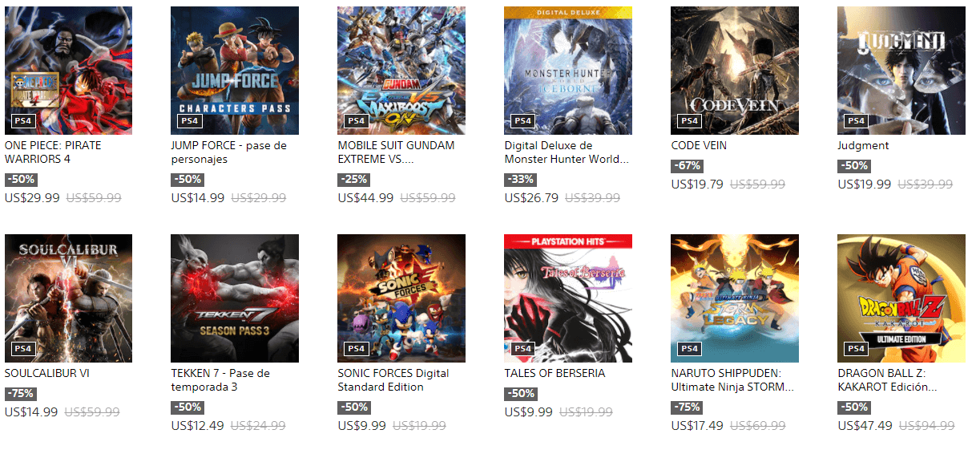Click the -67% discount badge for CODE VEIN
This screenshot has height=450, width=980.
pos(688,166)
